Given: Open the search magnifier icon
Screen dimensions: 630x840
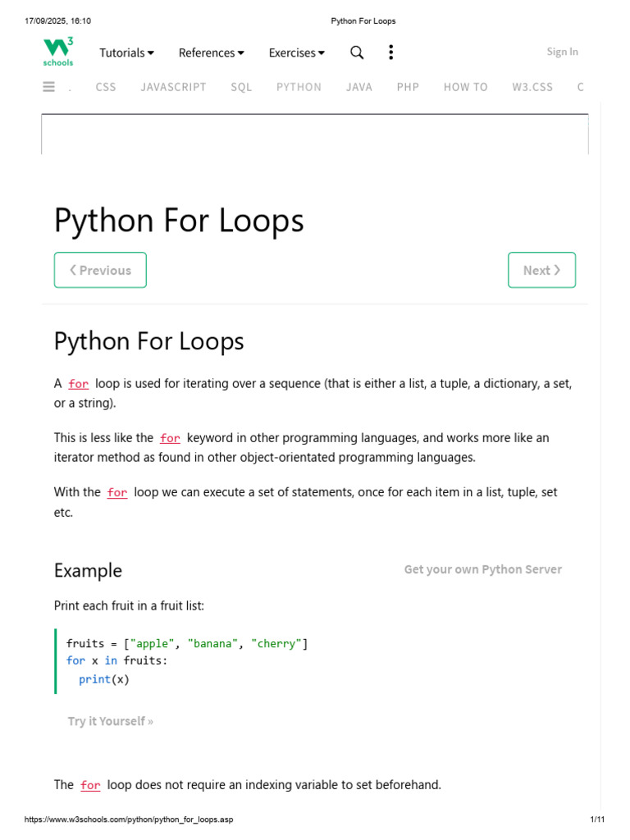Looking at the screenshot, I should point(357,52).
